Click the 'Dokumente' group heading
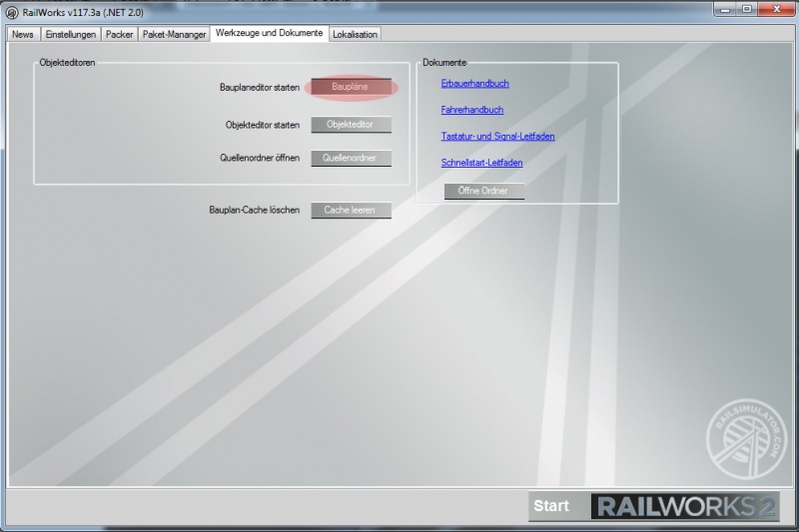Screen dimensions: 799x532 tap(444, 63)
